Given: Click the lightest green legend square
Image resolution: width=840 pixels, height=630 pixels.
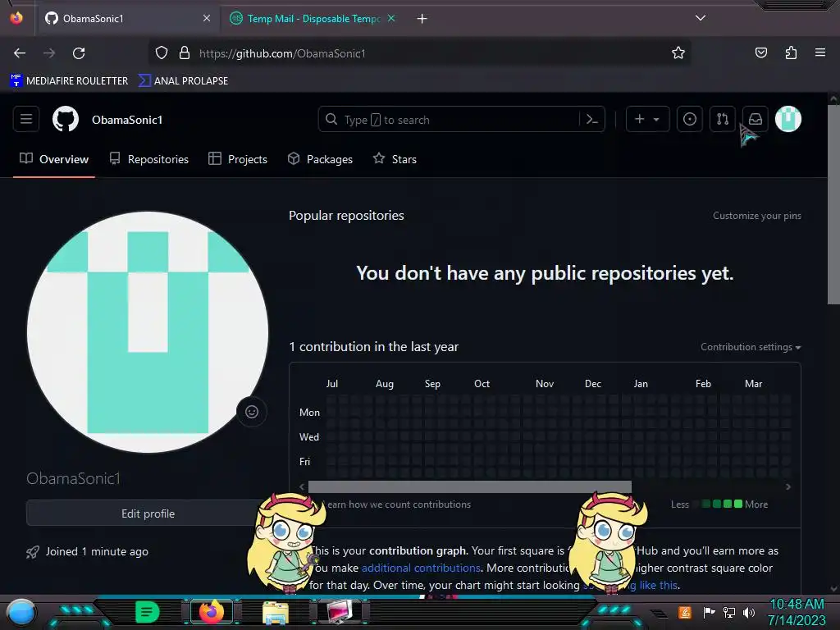Looking at the screenshot, I should click(x=706, y=504).
